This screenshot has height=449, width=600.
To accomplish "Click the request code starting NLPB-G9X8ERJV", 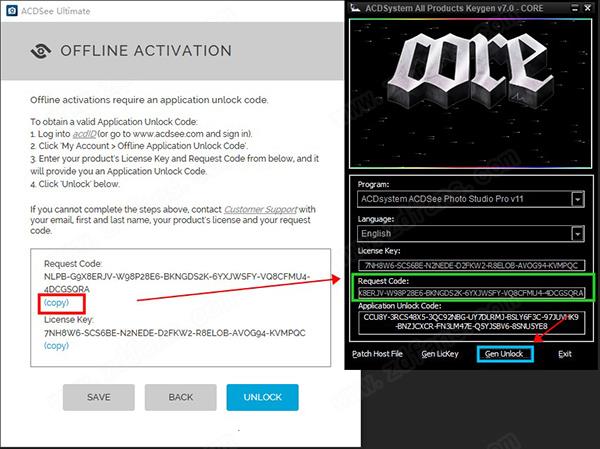I will point(177,282).
